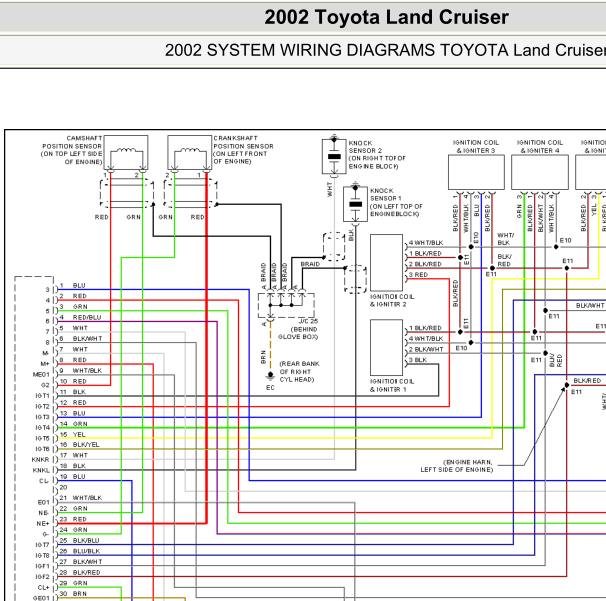Click pin row "26 BLU/BLK"

click(x=80, y=551)
